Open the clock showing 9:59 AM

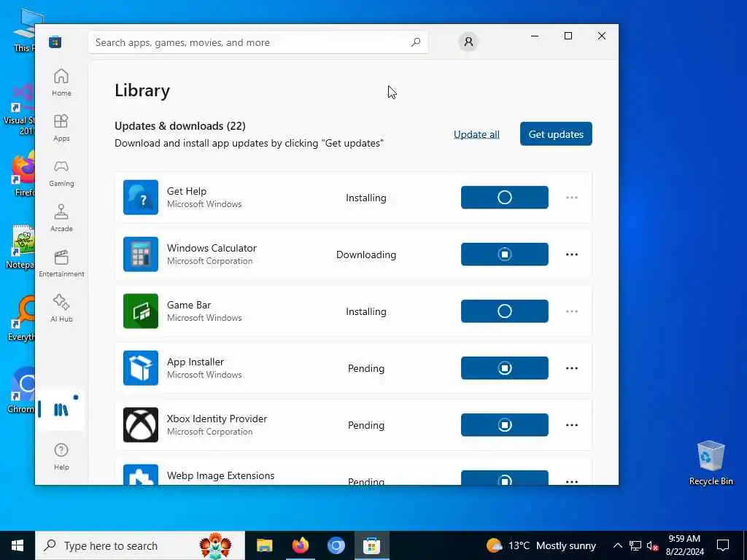coord(684,545)
